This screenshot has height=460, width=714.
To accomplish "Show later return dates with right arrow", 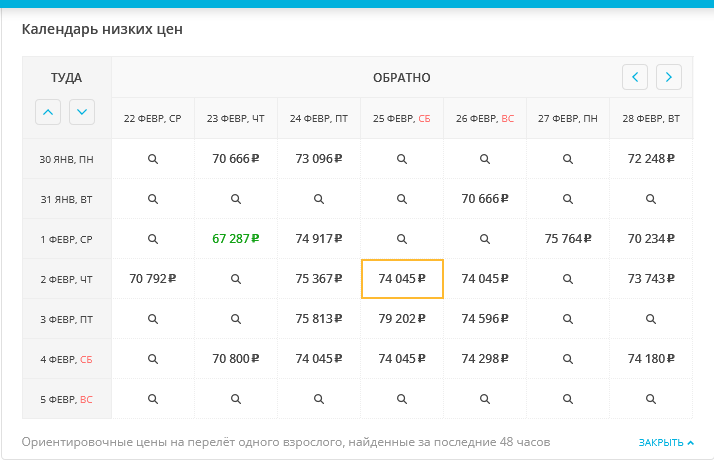I will pyautogui.click(x=669, y=77).
